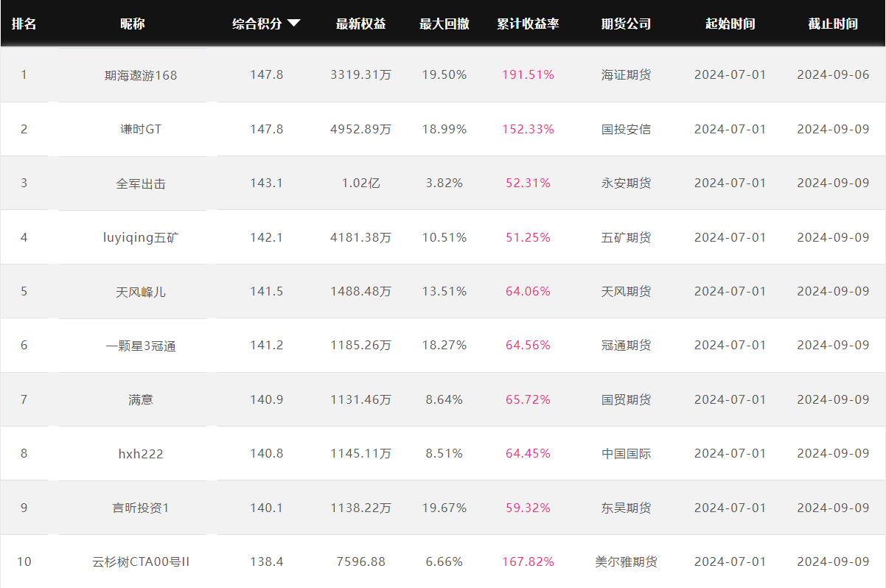Click max drawdown 19.67%

(x=444, y=508)
